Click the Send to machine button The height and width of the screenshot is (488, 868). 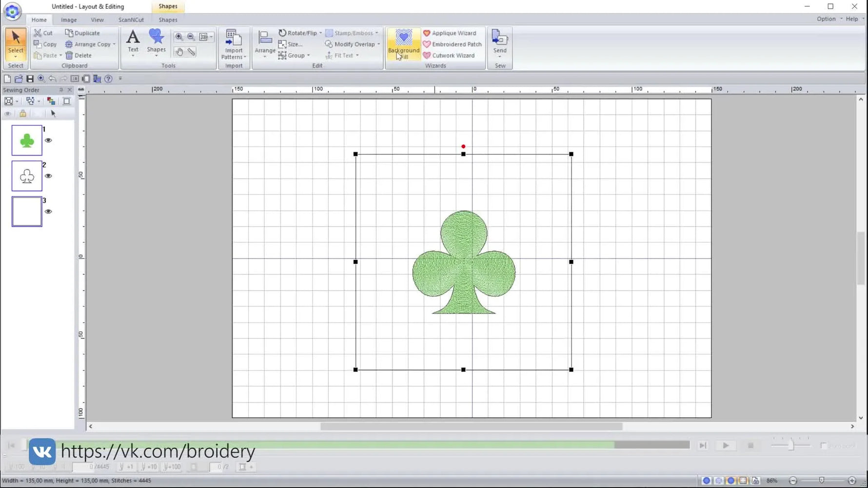(500, 43)
